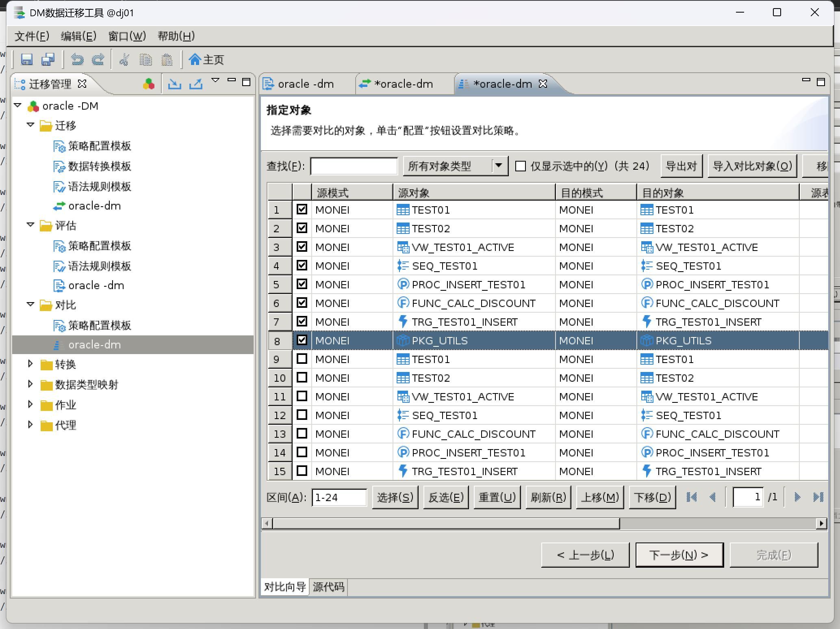
Task: Click the import arrow icon in 迁移管理 panel
Action: pos(175,84)
